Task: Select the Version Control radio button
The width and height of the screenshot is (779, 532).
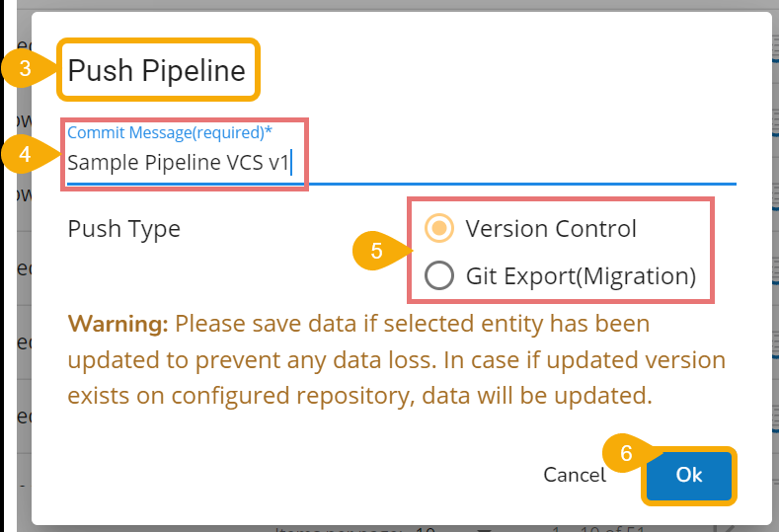Action: [439, 229]
